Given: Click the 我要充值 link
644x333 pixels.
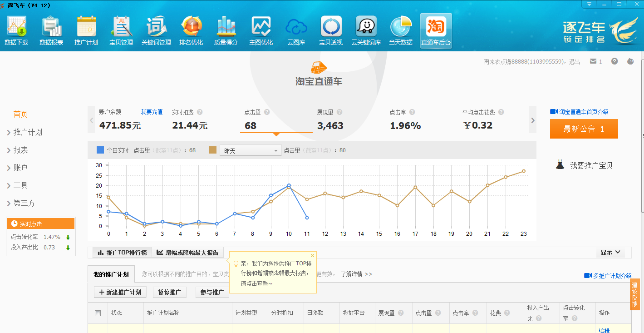Looking at the screenshot, I should (152, 112).
